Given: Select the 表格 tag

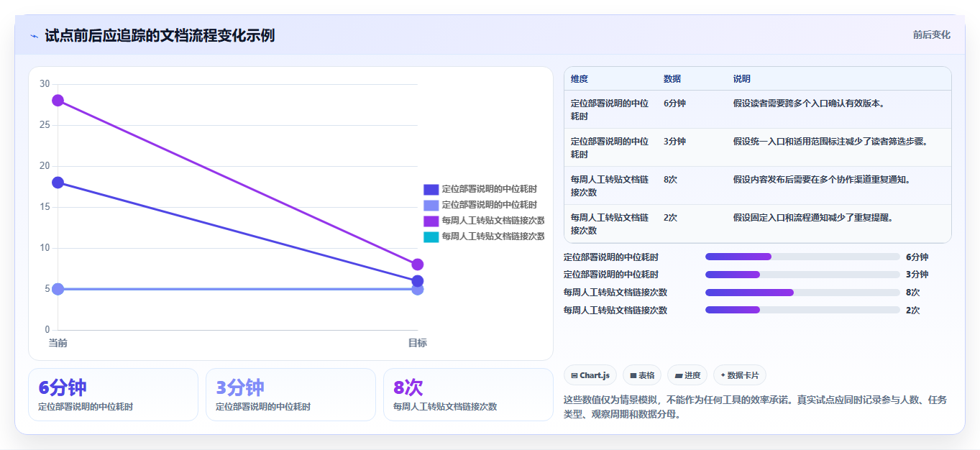Looking at the screenshot, I should 642,375.
